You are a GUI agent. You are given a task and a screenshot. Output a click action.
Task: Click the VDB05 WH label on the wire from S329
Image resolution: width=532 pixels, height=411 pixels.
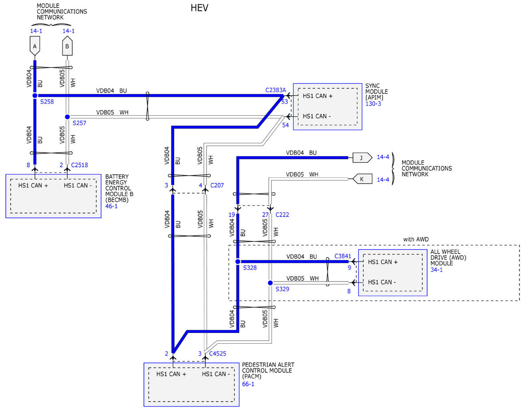[x=302, y=278]
